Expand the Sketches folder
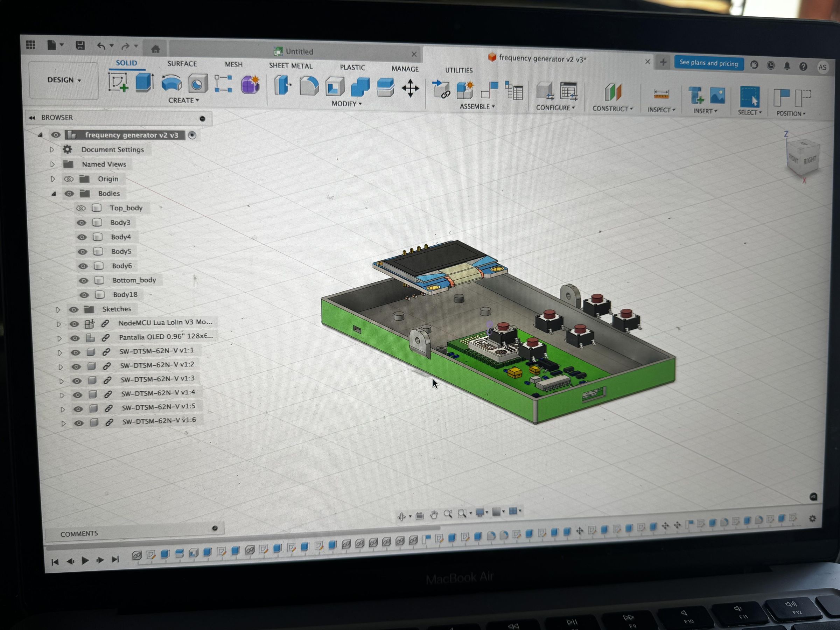This screenshot has width=840, height=630. pos(58,309)
